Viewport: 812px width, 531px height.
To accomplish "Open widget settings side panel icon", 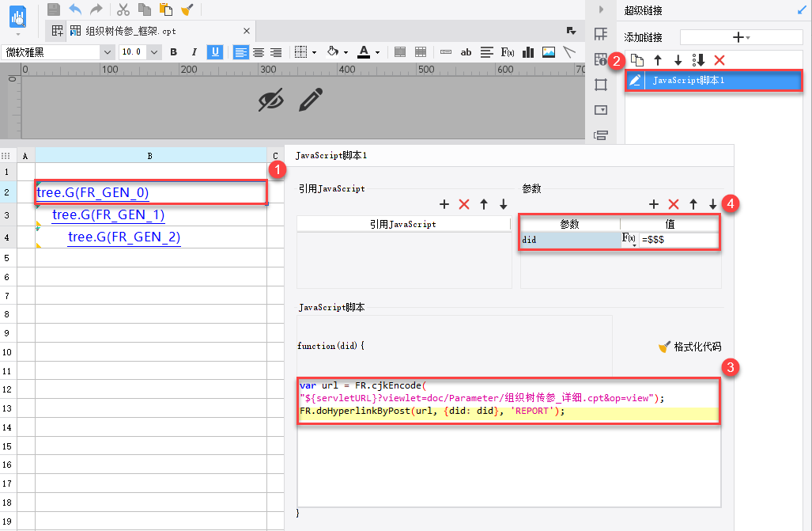I will (x=601, y=110).
